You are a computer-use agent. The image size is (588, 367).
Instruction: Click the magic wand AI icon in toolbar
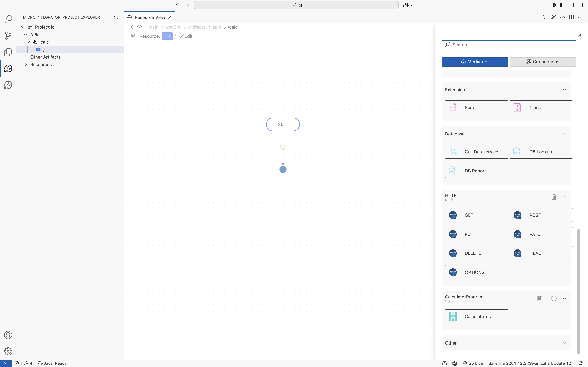click(x=554, y=17)
